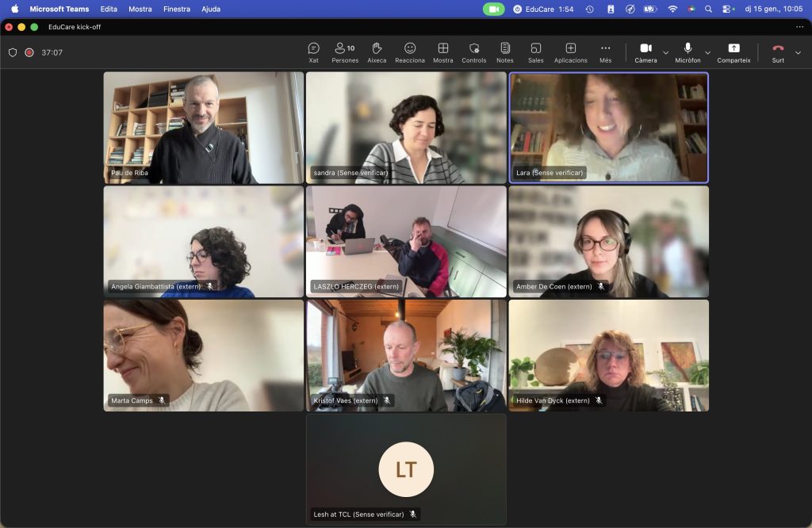Image resolution: width=812 pixels, height=528 pixels.
Task: Change layout using the Mostra icon
Action: click(x=443, y=52)
